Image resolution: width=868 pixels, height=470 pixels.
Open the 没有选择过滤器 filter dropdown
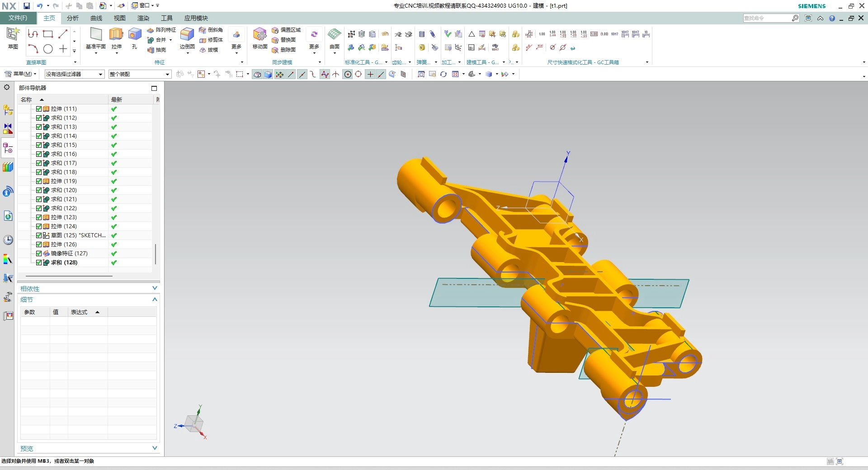click(75, 74)
